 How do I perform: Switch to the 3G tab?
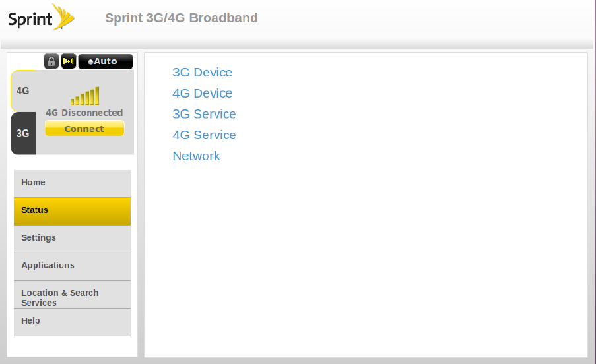(23, 133)
